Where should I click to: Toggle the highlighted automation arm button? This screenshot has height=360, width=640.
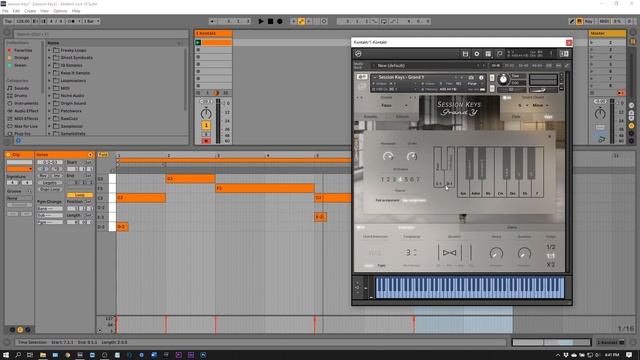301,21
